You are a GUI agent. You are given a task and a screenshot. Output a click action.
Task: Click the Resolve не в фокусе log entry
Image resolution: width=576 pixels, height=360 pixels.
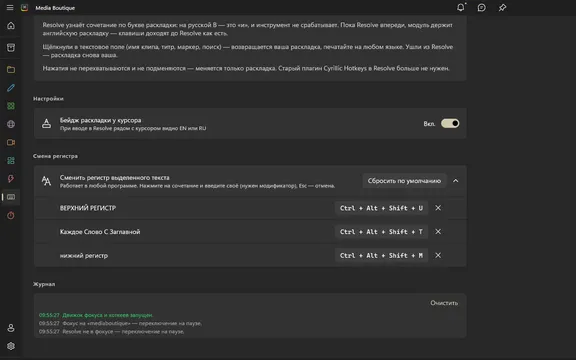click(111, 331)
